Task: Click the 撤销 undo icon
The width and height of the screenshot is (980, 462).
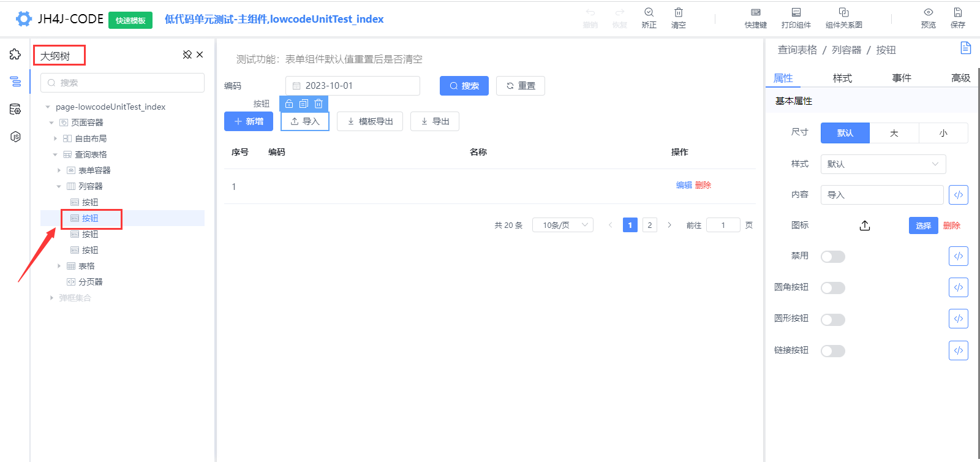Action: pyautogui.click(x=590, y=12)
